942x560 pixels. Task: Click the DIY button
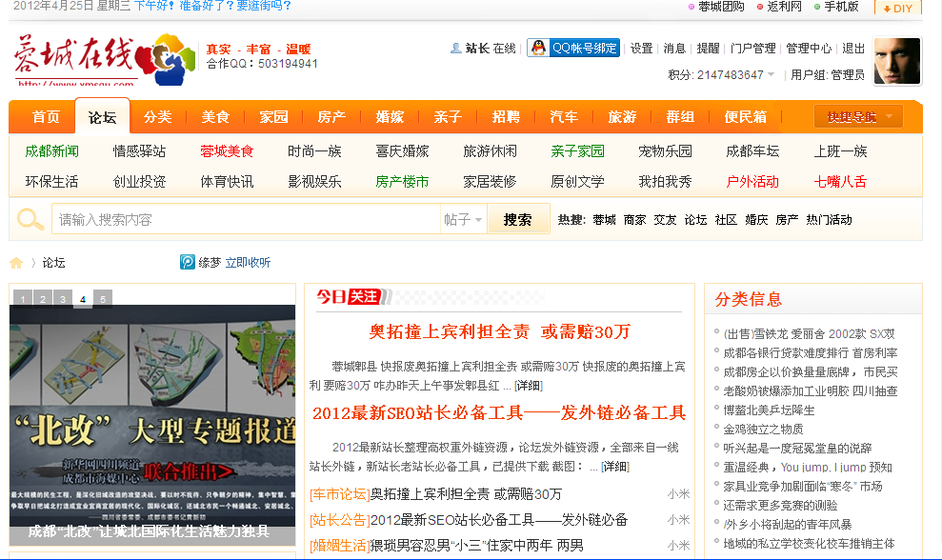(898, 8)
